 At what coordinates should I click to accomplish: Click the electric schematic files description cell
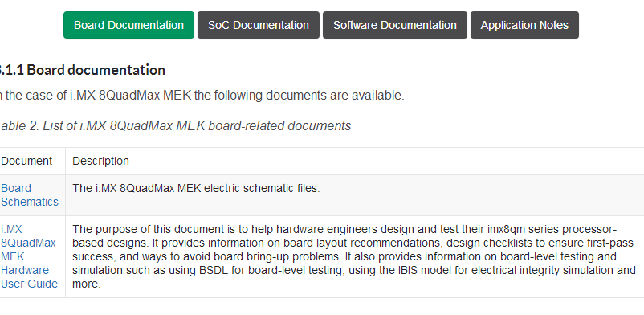tap(196, 188)
